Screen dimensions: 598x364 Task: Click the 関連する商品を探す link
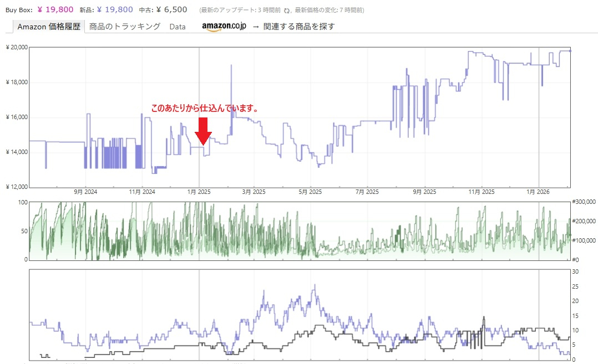click(x=299, y=27)
